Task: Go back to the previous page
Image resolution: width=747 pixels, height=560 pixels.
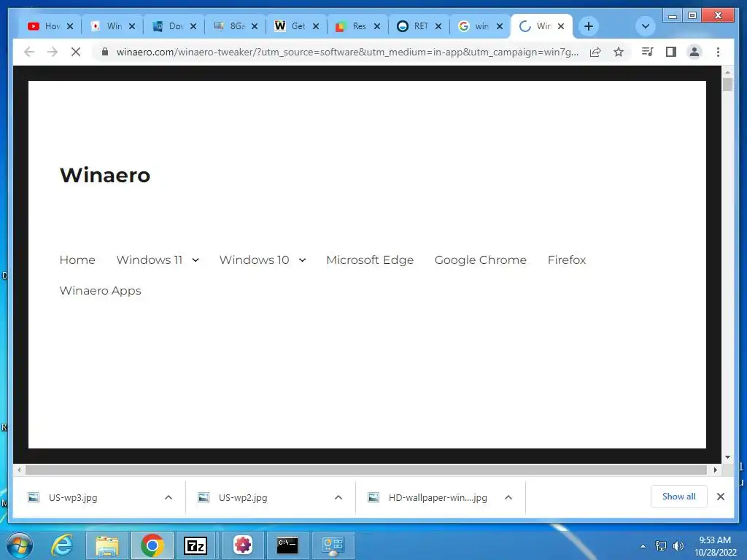Action: tap(29, 52)
